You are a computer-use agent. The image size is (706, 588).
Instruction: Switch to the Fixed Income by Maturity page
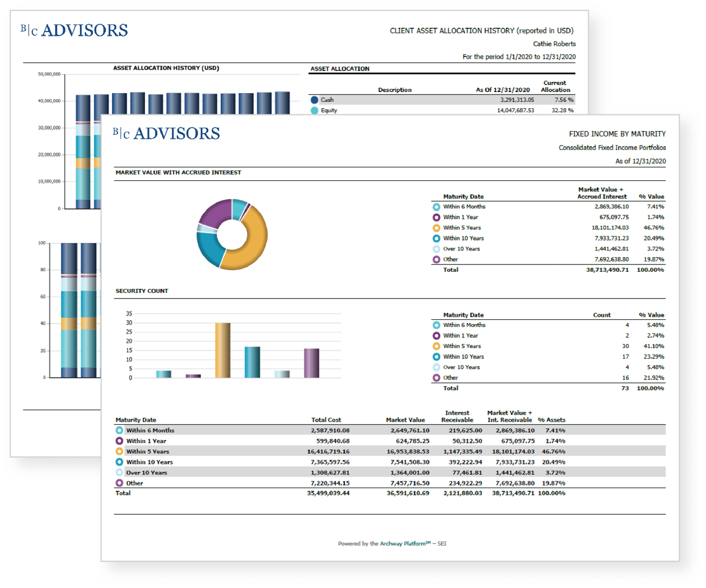click(616, 134)
